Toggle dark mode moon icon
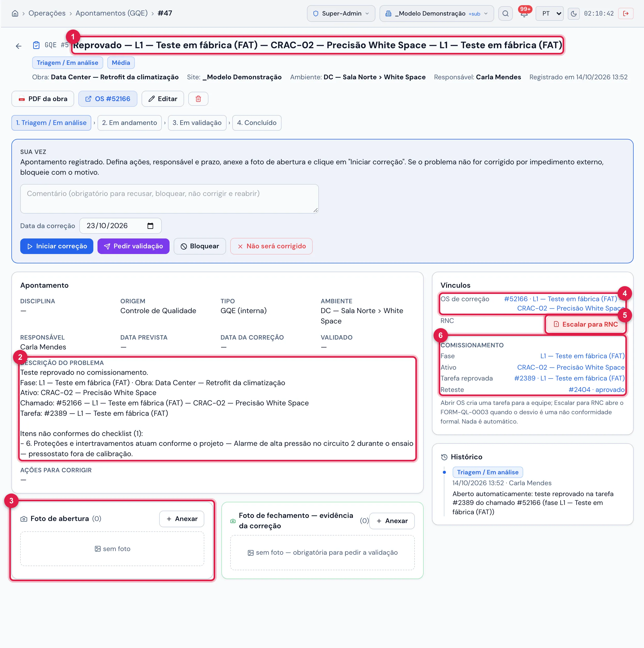This screenshot has height=648, width=644. click(x=573, y=13)
